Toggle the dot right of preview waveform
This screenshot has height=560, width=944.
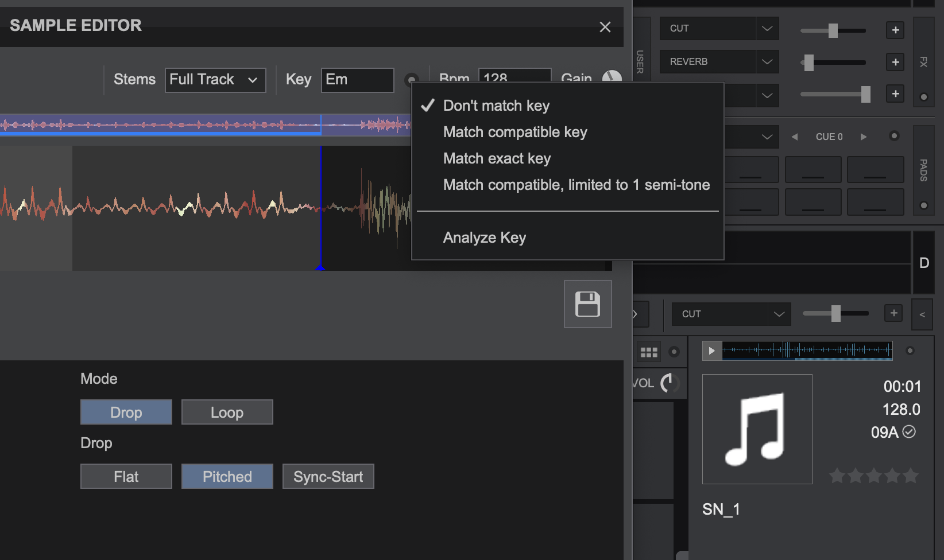910,351
